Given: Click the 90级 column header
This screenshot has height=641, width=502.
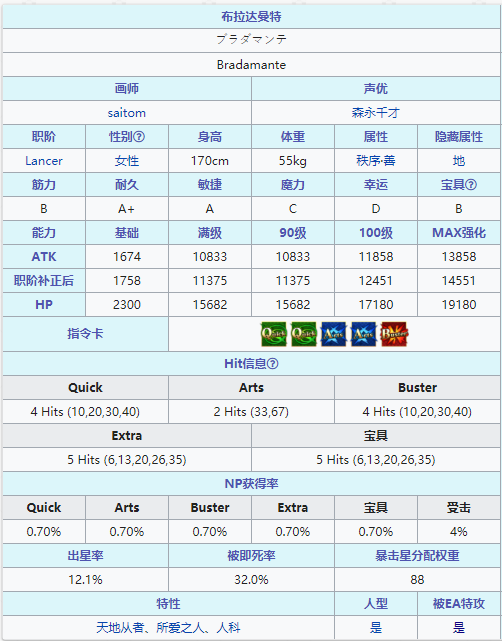Looking at the screenshot, I should [x=293, y=233].
